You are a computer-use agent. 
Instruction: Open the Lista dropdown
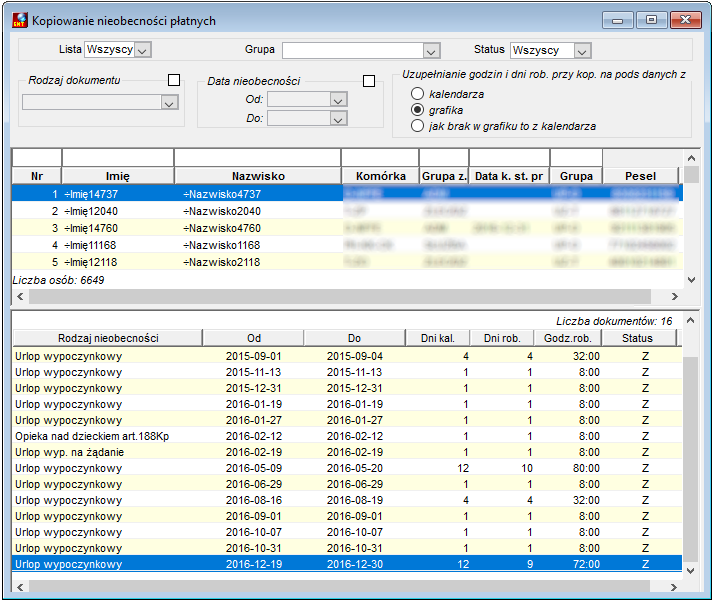pos(142,50)
